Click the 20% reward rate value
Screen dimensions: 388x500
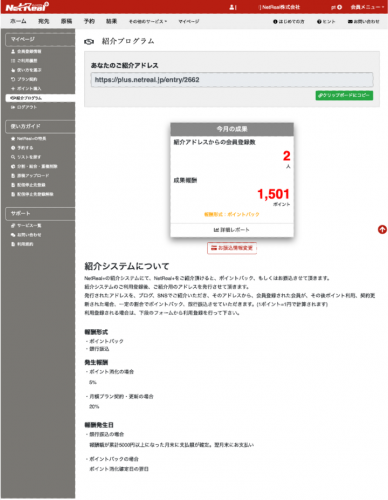click(x=94, y=407)
